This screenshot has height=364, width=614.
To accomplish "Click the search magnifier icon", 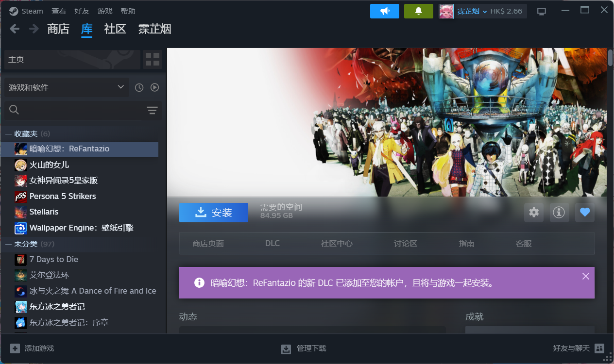I will 14,110.
